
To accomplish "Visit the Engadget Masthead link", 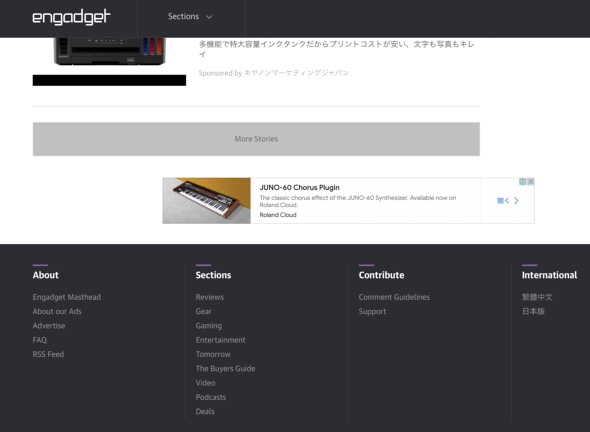I will [67, 297].
